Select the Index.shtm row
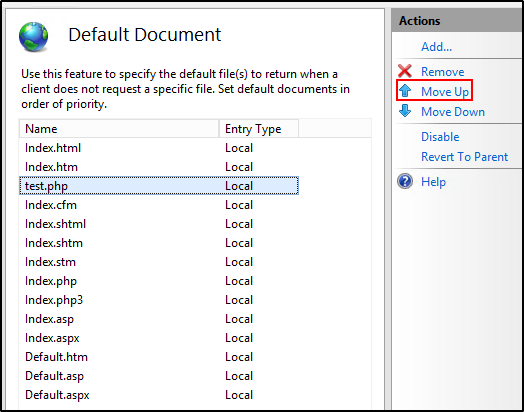The image size is (524, 412). (159, 243)
